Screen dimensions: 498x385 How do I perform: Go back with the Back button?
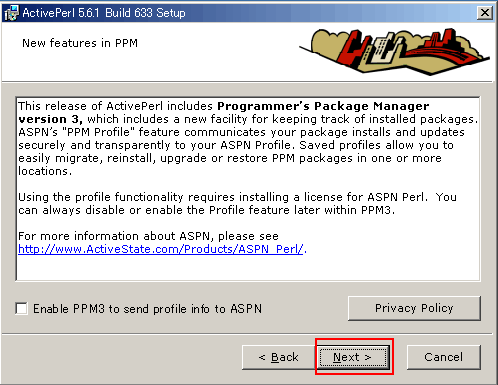279,357
